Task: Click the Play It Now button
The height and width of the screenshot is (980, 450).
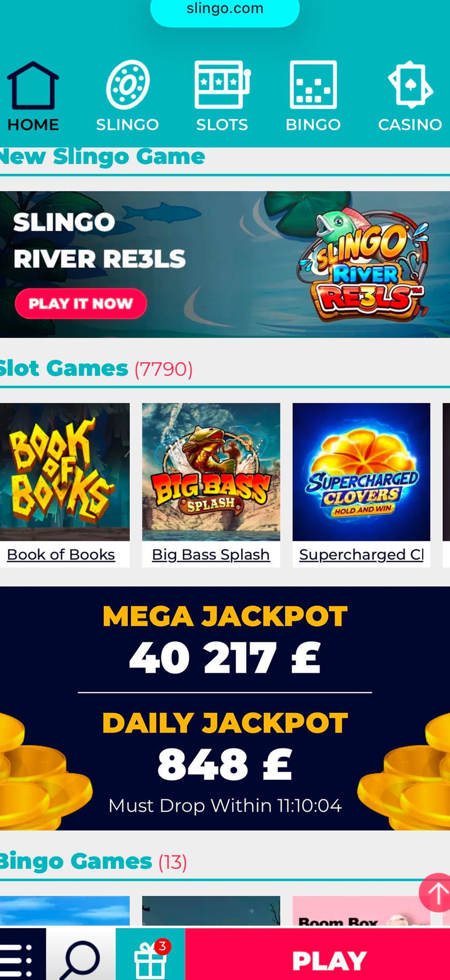Action: click(x=81, y=304)
